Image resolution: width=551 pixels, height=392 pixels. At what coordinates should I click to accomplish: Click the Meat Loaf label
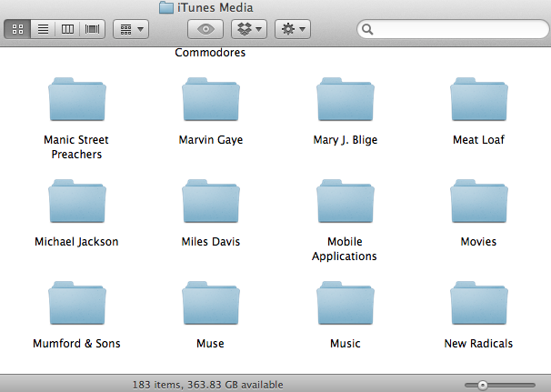(478, 140)
